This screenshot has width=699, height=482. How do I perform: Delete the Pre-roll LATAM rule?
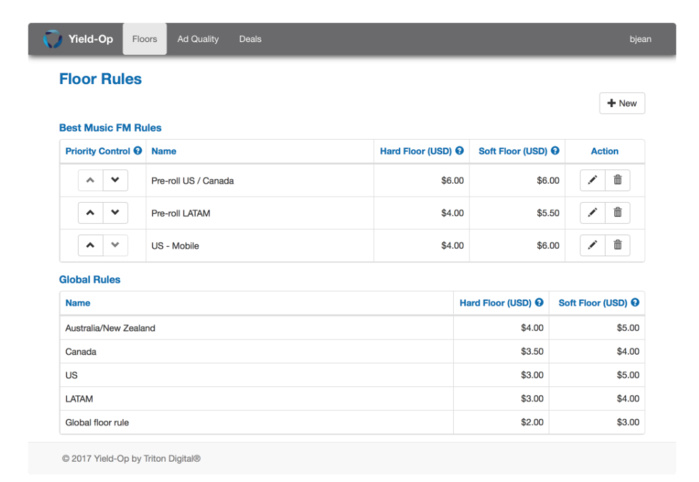[617, 212]
